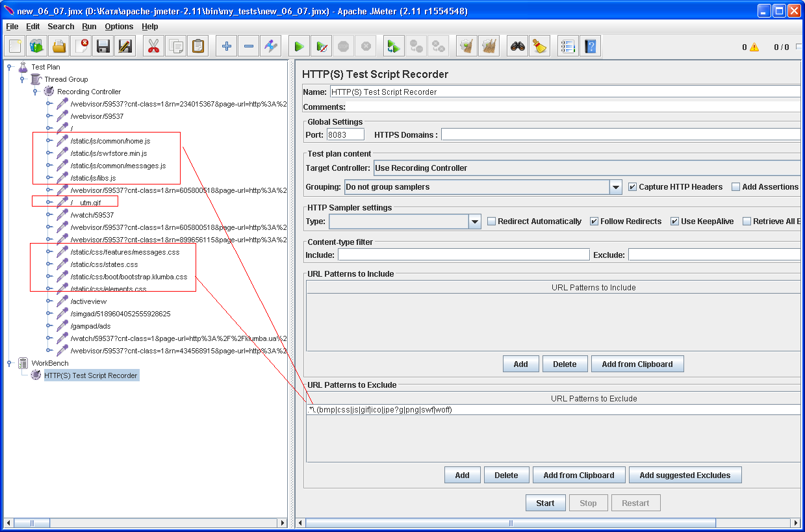Click Start to begin recording
Screen dimensions: 805x532
coord(545,502)
